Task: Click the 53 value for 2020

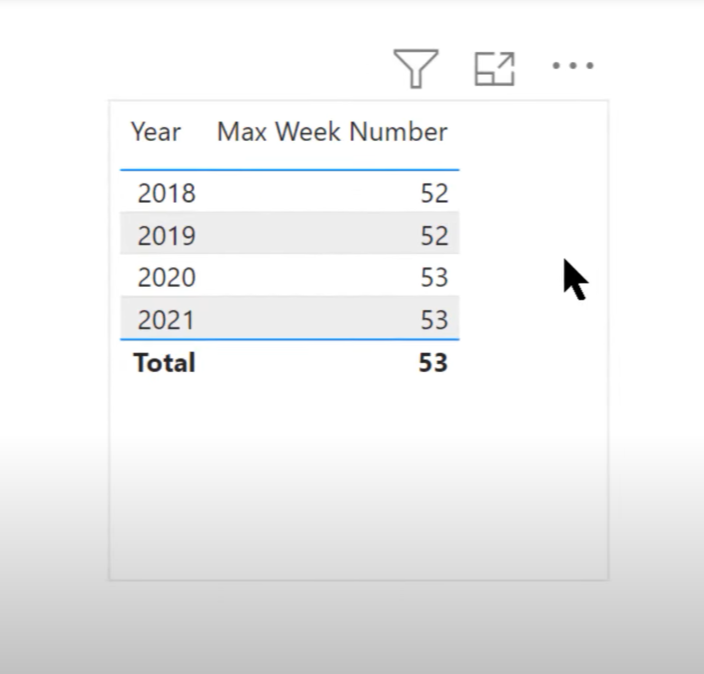Action: click(434, 278)
